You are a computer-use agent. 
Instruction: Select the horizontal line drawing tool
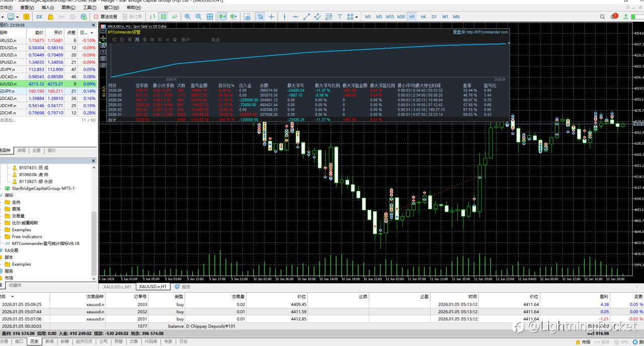[x=295, y=17]
